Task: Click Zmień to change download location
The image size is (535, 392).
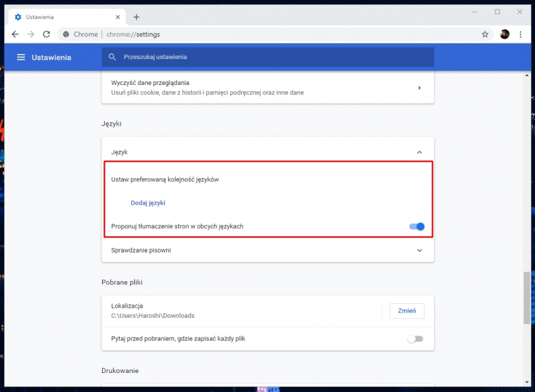Action: (x=406, y=311)
